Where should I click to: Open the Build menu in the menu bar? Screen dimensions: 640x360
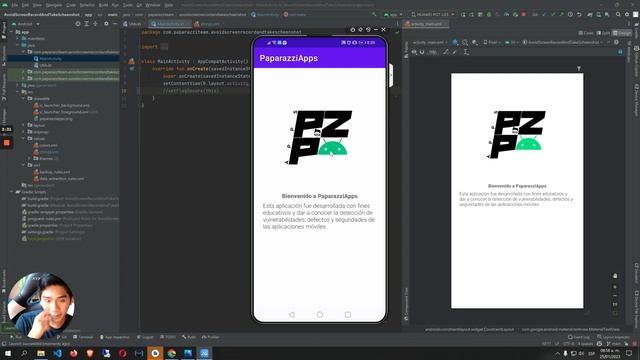click(103, 5)
